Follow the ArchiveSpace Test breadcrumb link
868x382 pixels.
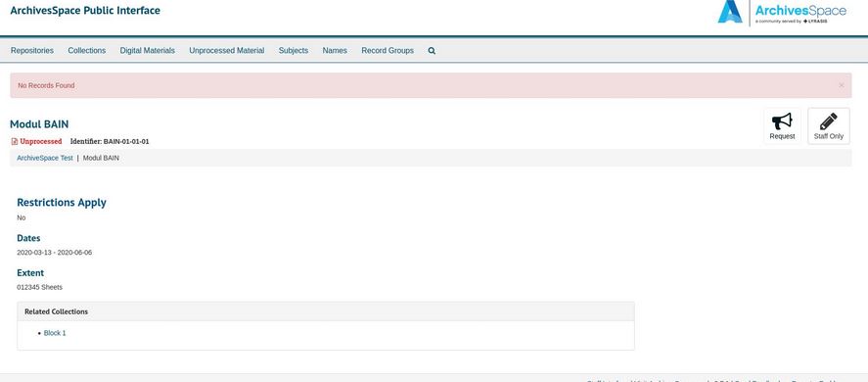click(x=45, y=158)
